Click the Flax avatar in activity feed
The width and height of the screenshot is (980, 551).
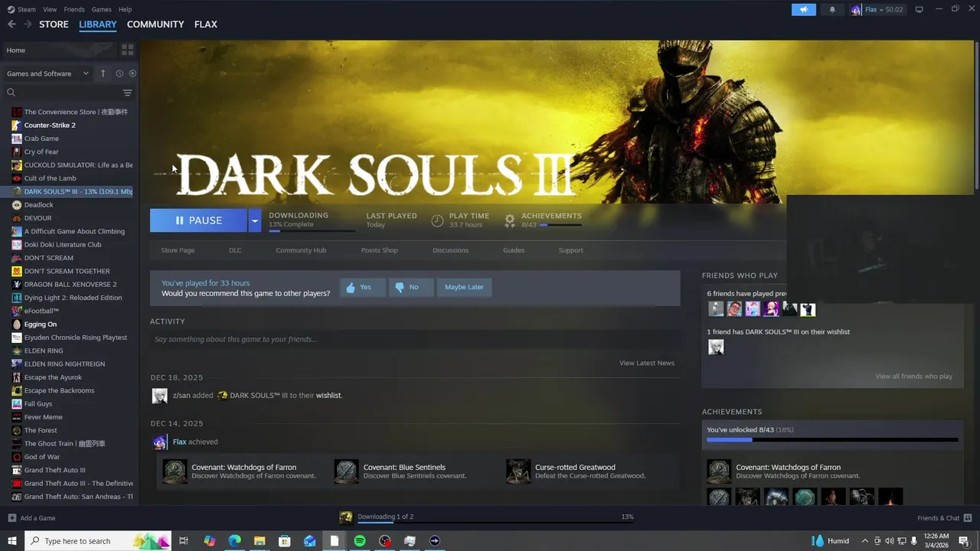tap(160, 442)
